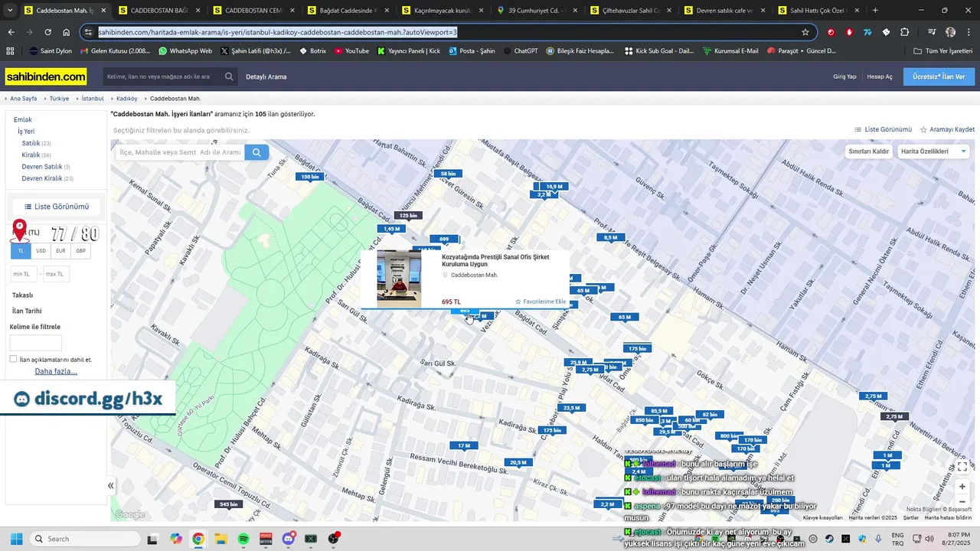Expand the Takaslı filter
Viewport: 980px width, 551px height.
point(22,295)
